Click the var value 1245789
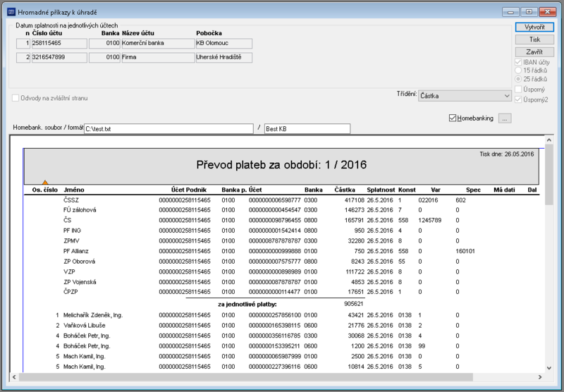 (430, 220)
